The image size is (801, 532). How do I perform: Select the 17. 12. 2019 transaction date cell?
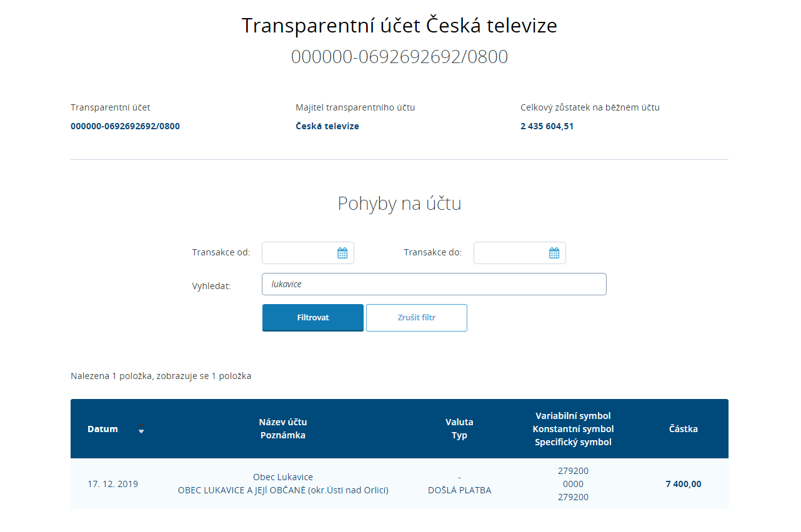point(112,484)
